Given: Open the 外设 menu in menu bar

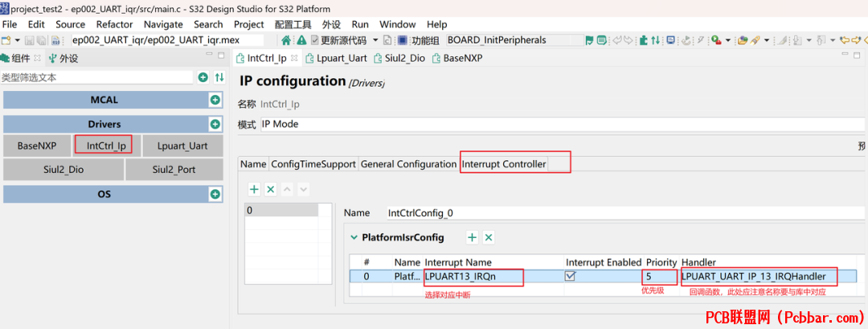Looking at the screenshot, I should pos(331,24).
